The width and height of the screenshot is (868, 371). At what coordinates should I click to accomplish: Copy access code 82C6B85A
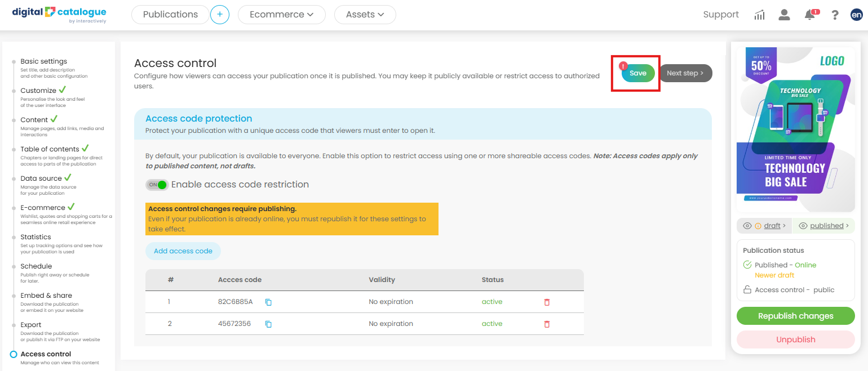pyautogui.click(x=269, y=302)
